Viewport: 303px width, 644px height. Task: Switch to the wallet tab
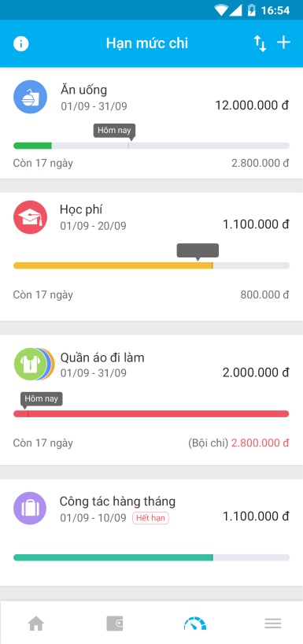115,624
